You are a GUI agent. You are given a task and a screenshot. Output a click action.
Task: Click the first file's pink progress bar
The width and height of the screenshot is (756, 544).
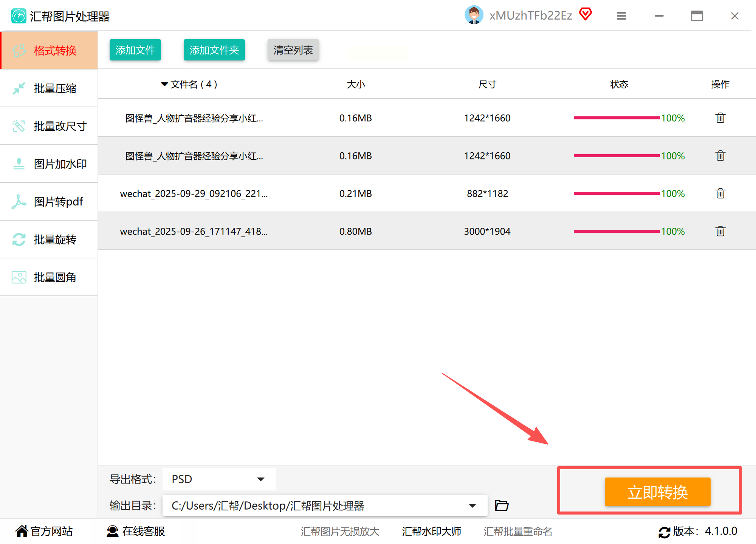click(616, 118)
